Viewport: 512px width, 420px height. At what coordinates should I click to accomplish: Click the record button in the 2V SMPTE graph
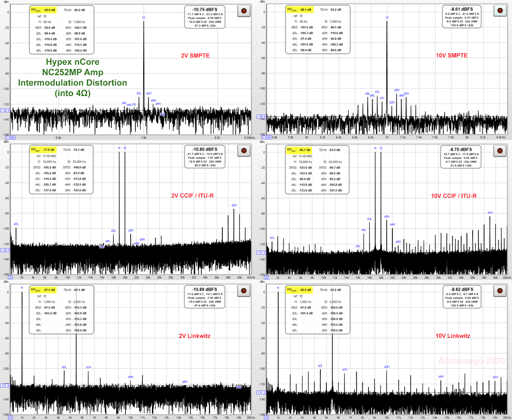(244, 11)
